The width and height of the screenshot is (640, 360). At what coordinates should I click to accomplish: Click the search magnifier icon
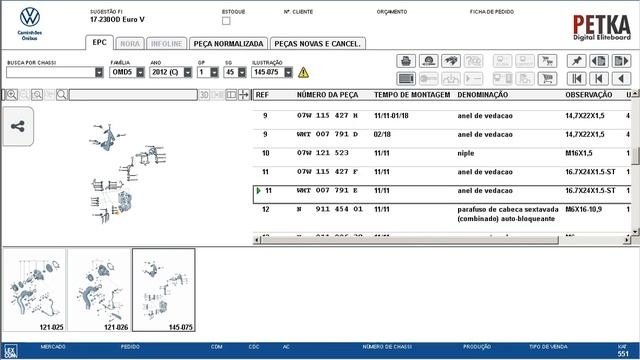click(62, 95)
